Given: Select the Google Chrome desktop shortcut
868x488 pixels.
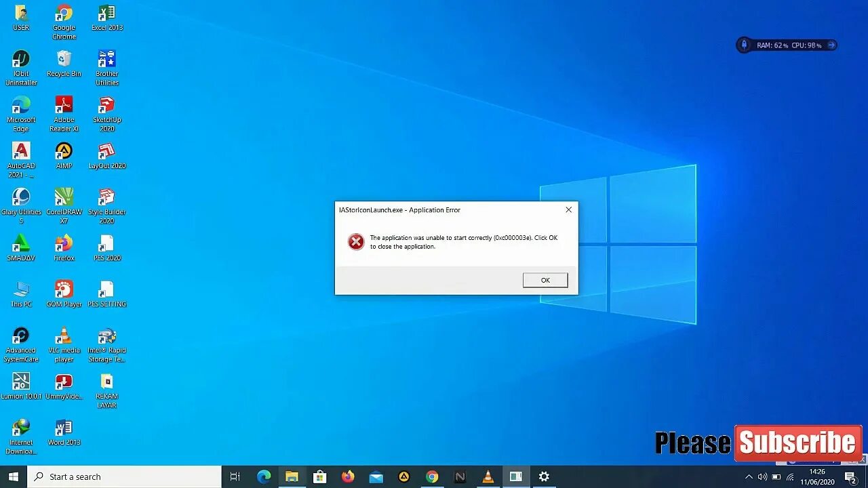Looking at the screenshot, I should click(x=64, y=22).
